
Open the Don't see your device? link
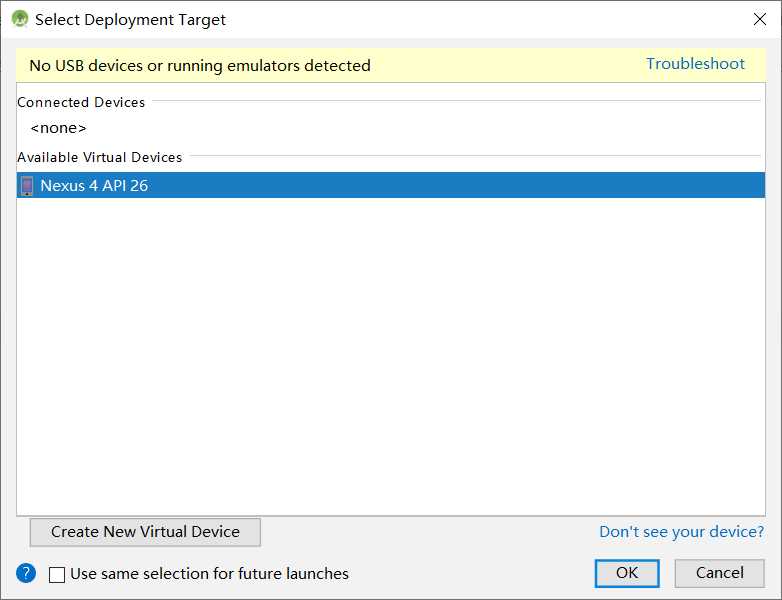[x=681, y=532]
